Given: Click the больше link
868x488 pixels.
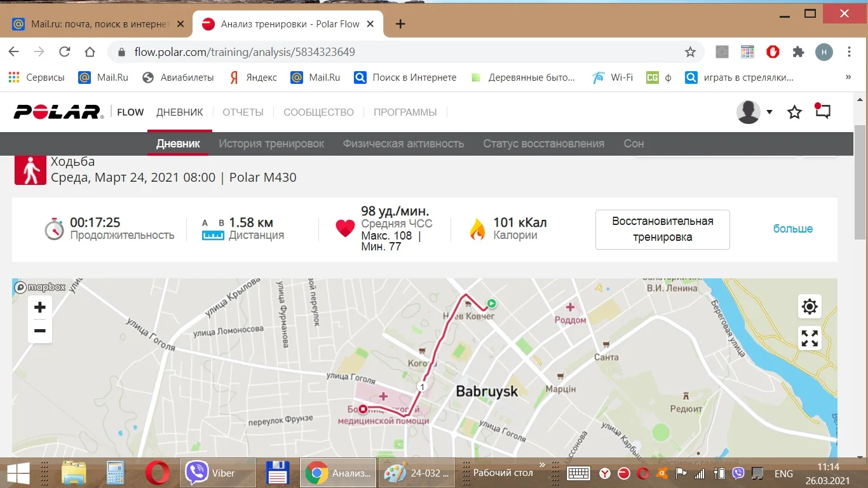Looking at the screenshot, I should coord(792,229).
